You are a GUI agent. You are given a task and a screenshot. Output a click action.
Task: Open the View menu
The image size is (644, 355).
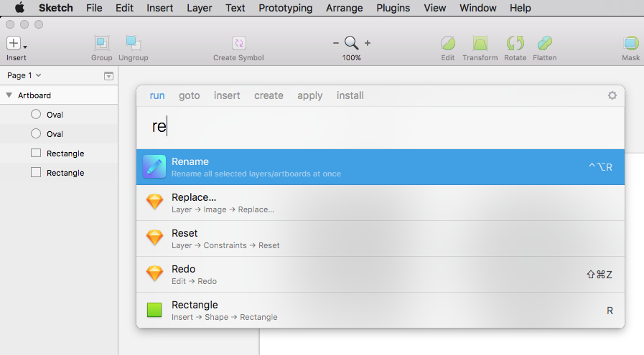click(x=434, y=8)
